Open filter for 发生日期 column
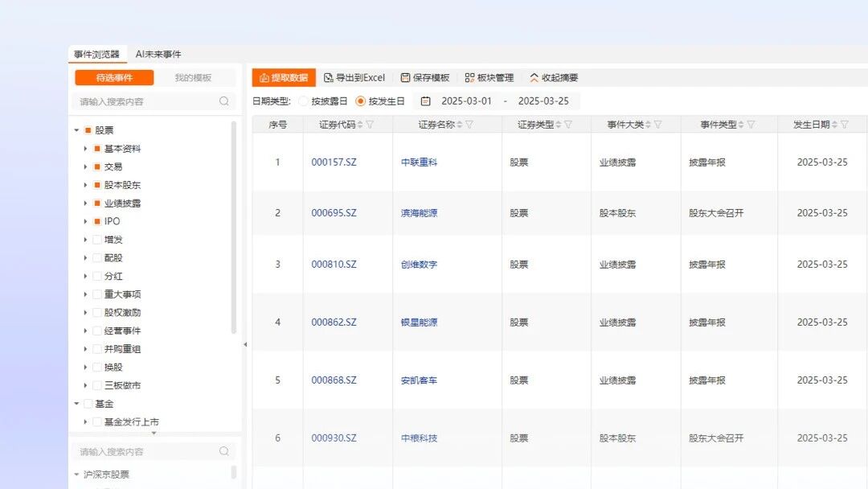The image size is (868, 489). tap(845, 125)
